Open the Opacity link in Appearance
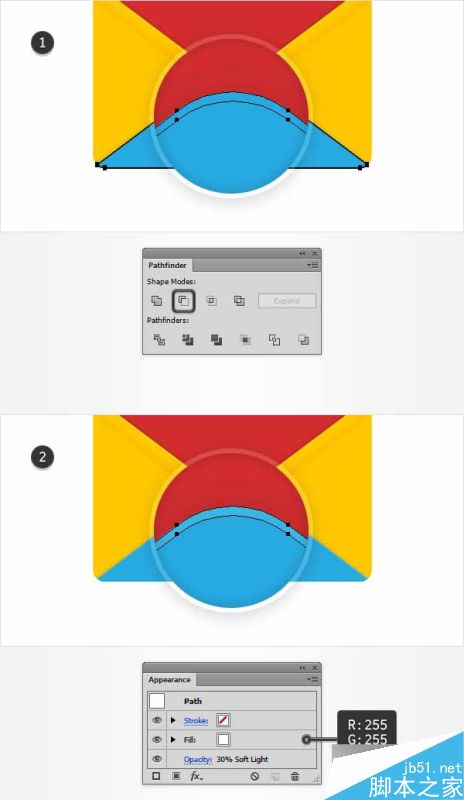 [198, 760]
